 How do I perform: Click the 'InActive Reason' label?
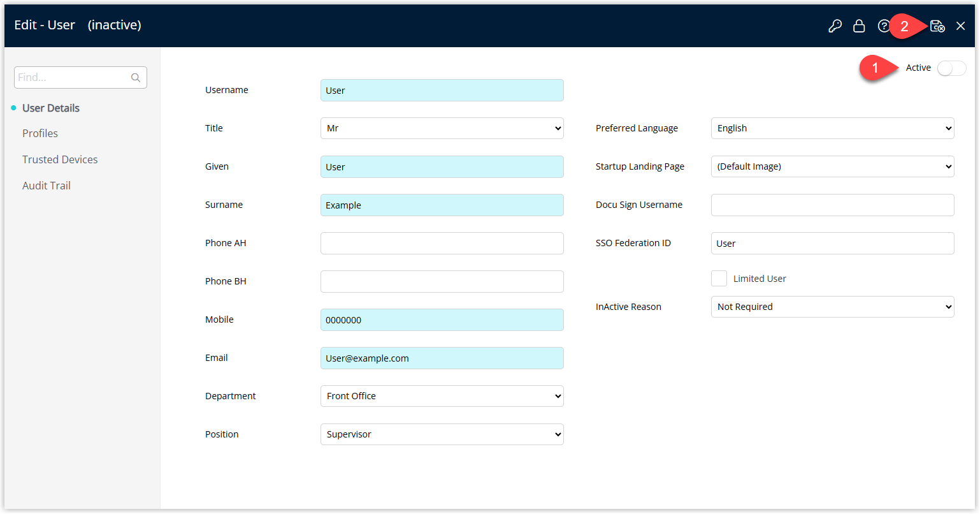coord(628,307)
